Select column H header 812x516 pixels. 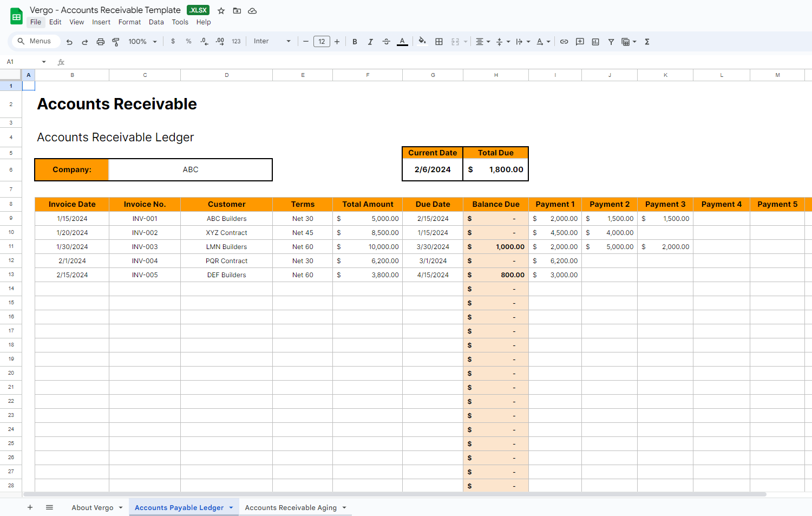click(496, 75)
